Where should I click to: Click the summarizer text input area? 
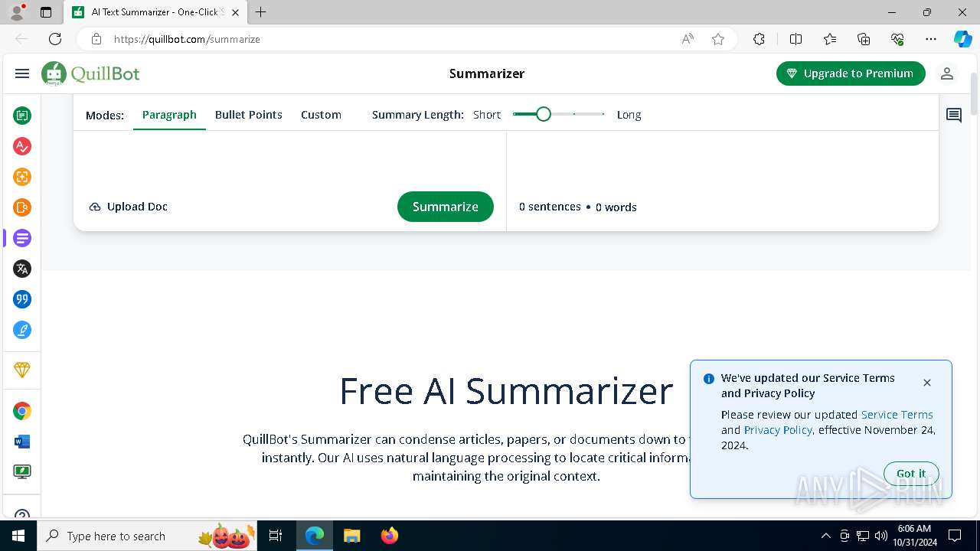[289, 159]
